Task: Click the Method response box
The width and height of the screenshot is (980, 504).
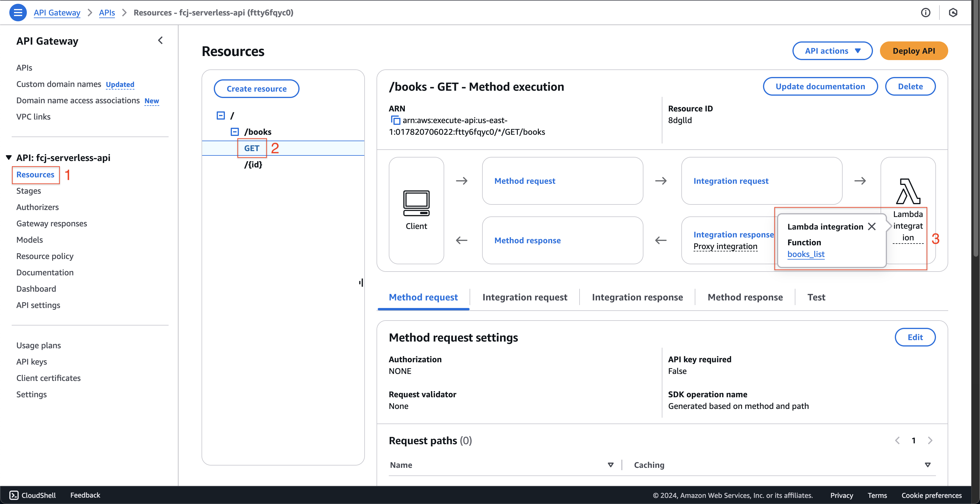Action: (527, 240)
